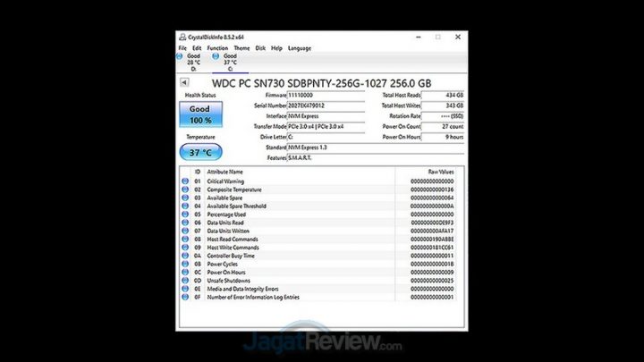Open the Language menu
The image size is (644, 362).
(300, 48)
